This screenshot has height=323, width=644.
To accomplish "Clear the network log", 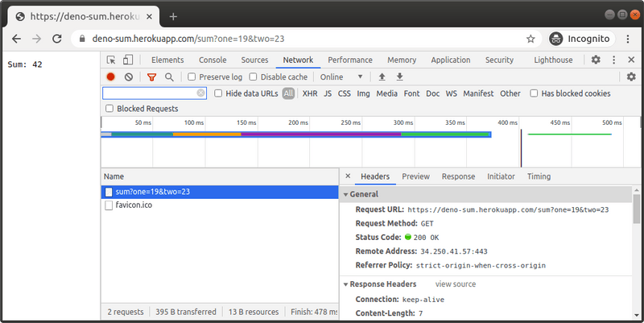I will click(129, 77).
